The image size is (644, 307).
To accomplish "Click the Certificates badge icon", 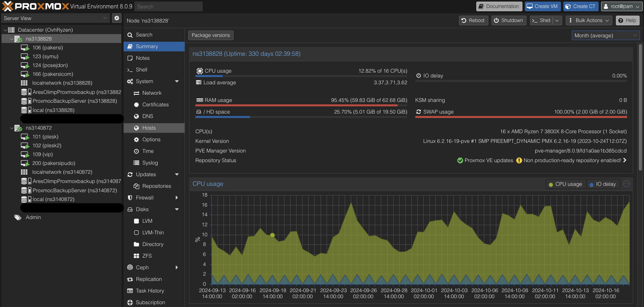I will click(136, 105).
